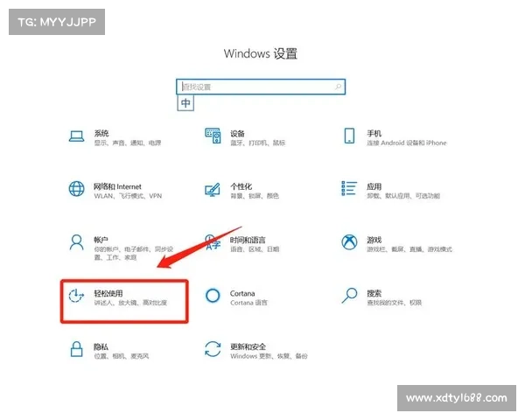
Task: Click the 时间和语言 title
Action: coord(248,240)
